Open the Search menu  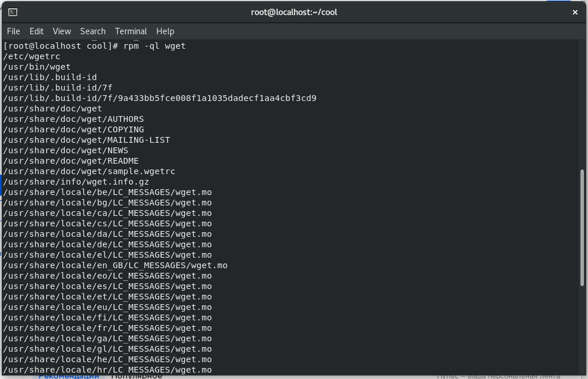coord(92,31)
